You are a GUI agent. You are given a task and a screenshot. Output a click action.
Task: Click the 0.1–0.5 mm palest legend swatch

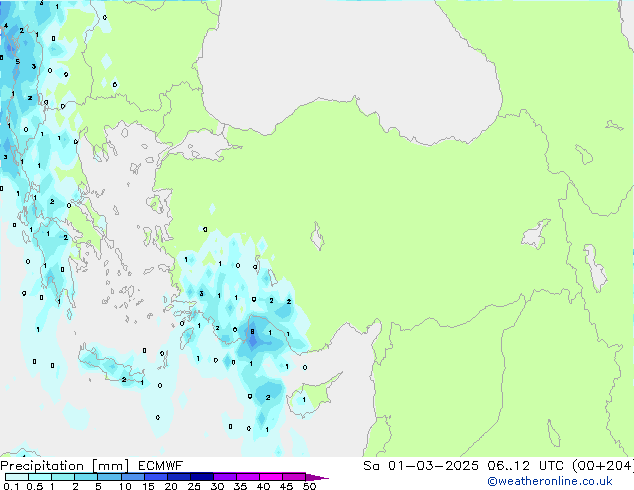point(17,477)
